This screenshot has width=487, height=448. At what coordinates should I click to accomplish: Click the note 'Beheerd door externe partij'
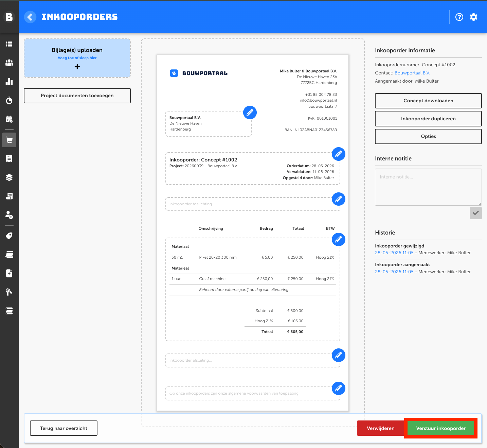point(244,290)
